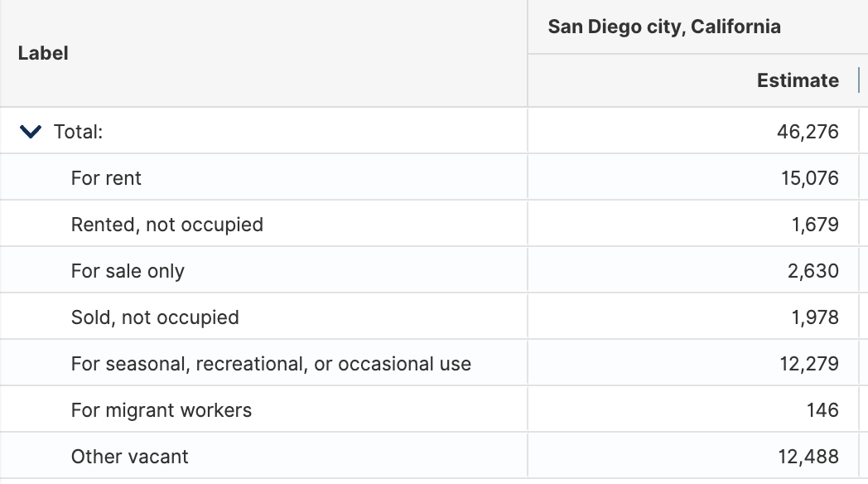Click the For rent row label

(x=106, y=178)
